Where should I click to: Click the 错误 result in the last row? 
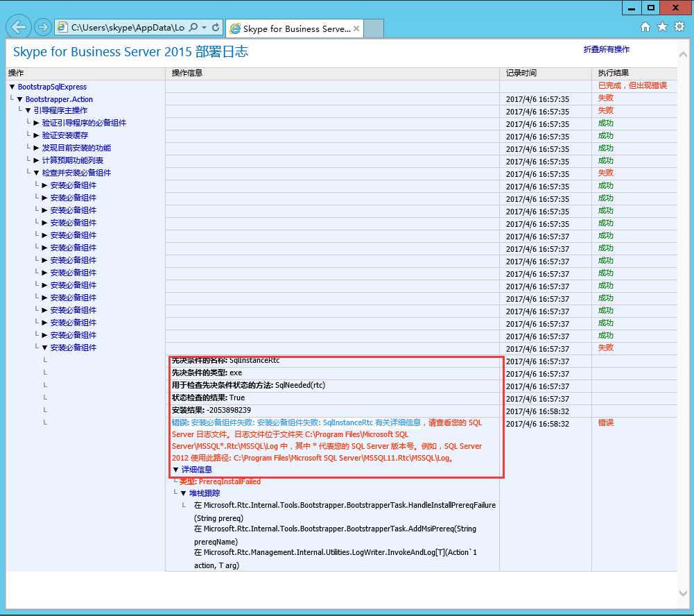(605, 422)
